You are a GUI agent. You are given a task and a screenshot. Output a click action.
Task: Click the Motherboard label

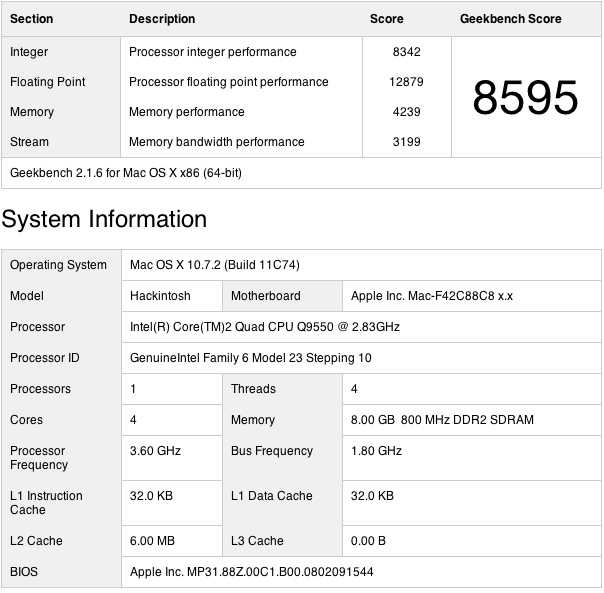click(x=265, y=296)
